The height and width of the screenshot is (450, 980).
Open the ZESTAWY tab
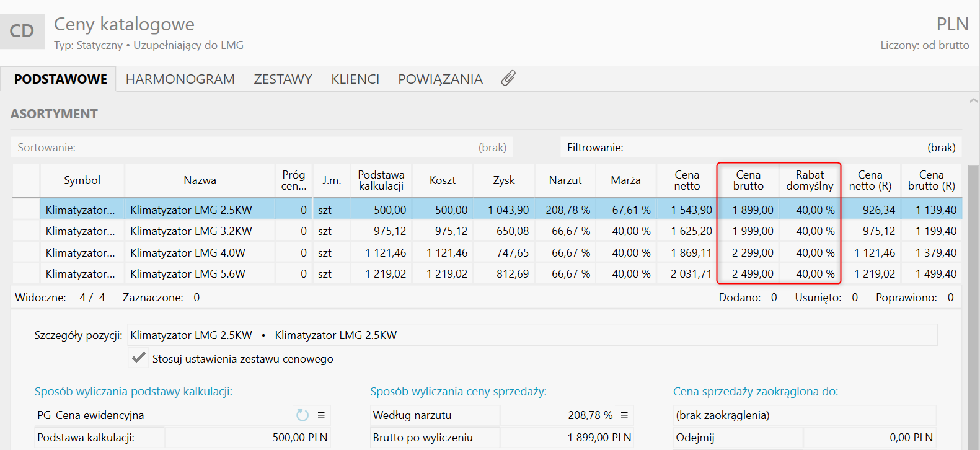[283, 79]
